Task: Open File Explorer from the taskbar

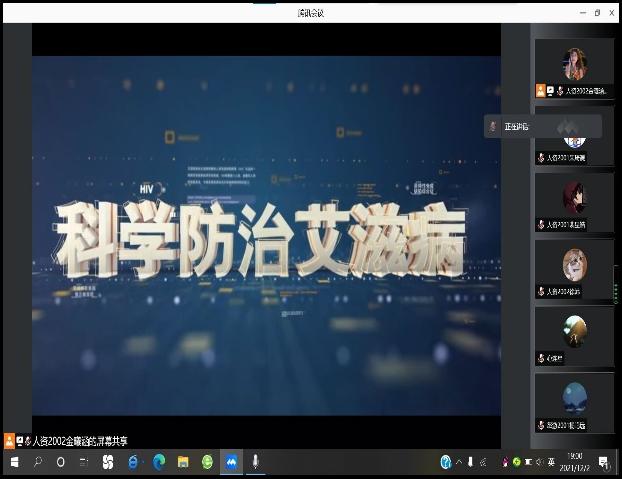Action: point(183,462)
